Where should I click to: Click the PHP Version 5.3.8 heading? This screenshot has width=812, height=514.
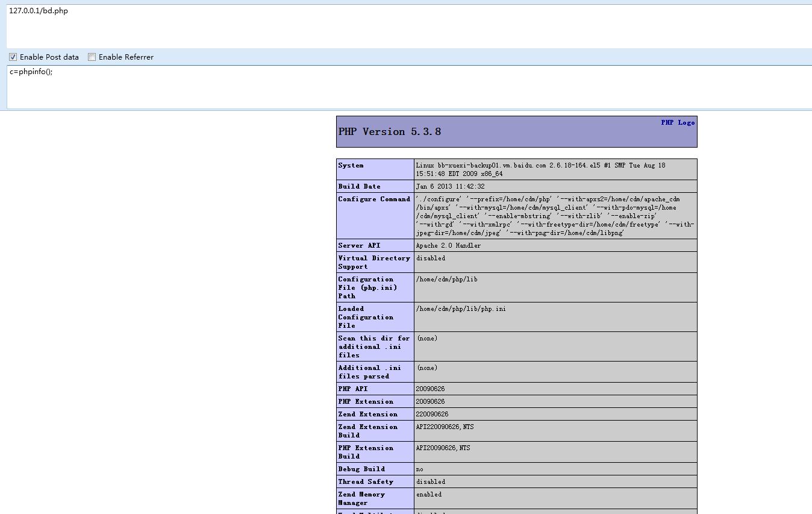(x=390, y=131)
